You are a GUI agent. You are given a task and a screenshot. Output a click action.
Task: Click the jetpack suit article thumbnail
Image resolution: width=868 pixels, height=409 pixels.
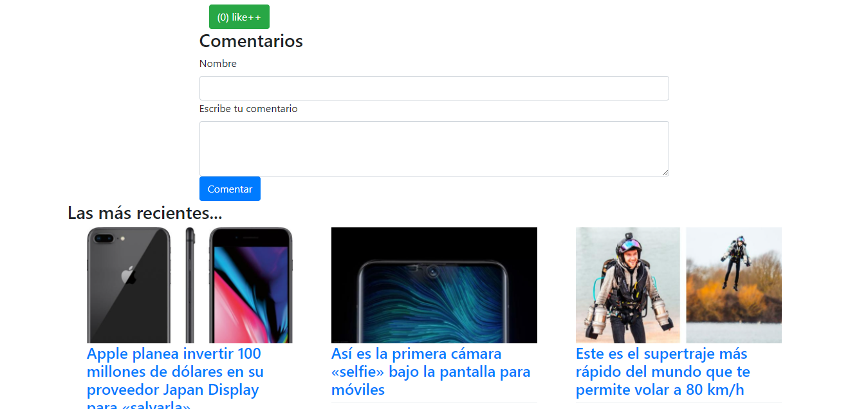coord(679,285)
